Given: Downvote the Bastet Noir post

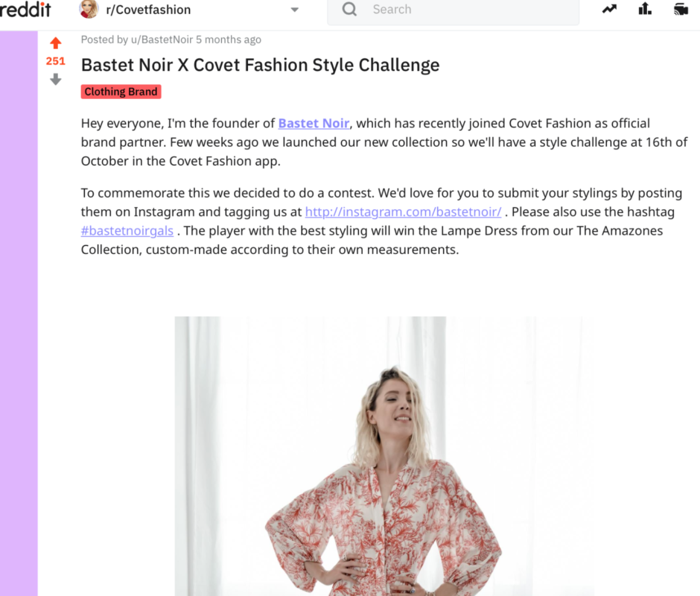Looking at the screenshot, I should 55,80.
